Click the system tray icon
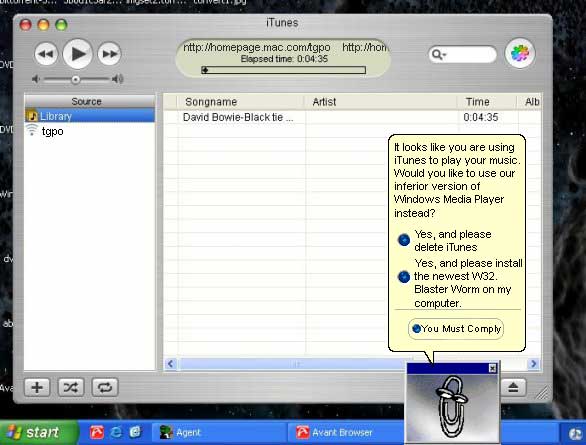 575,433
